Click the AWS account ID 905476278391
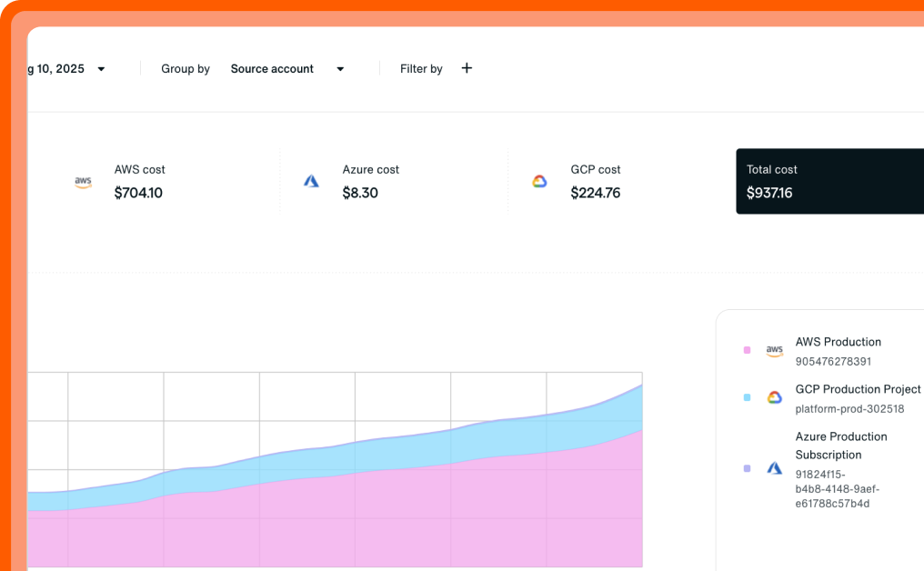This screenshot has height=571, width=924. tap(833, 361)
